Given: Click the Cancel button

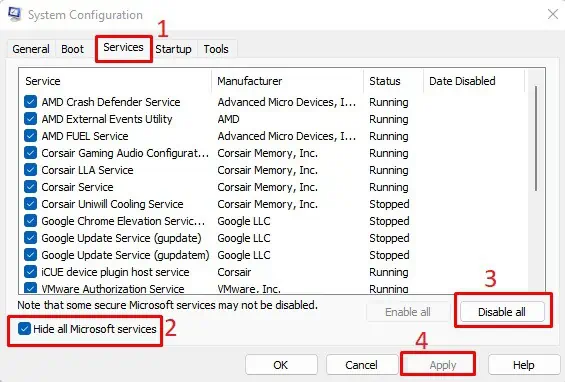Looking at the screenshot, I should coord(361,365).
